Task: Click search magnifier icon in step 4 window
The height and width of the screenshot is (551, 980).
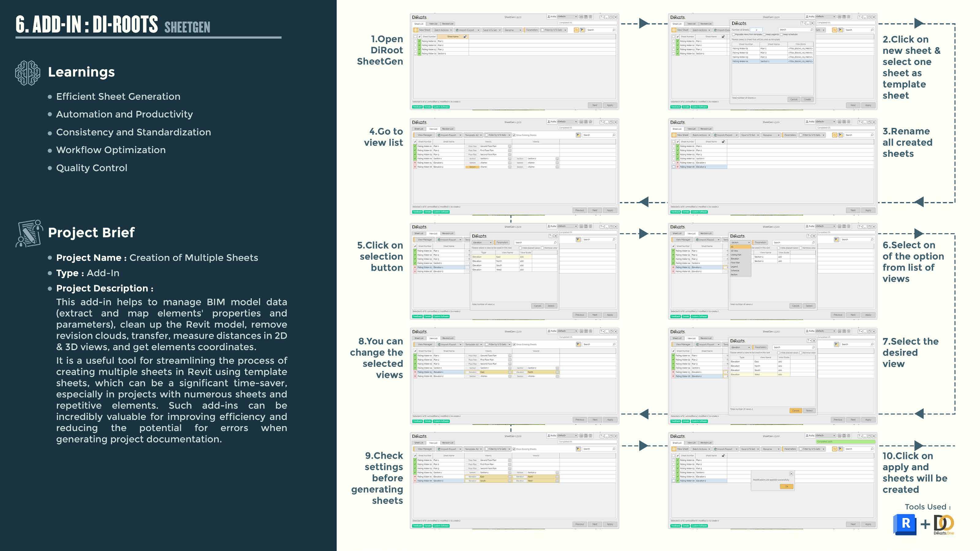Action: point(614,135)
